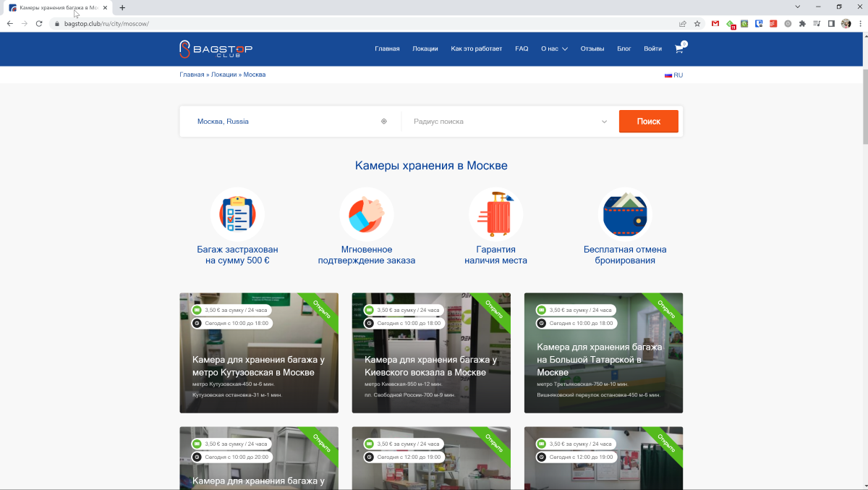Screen dimensions: 868x490
Task: Open the Локации menu item
Action: point(425,49)
